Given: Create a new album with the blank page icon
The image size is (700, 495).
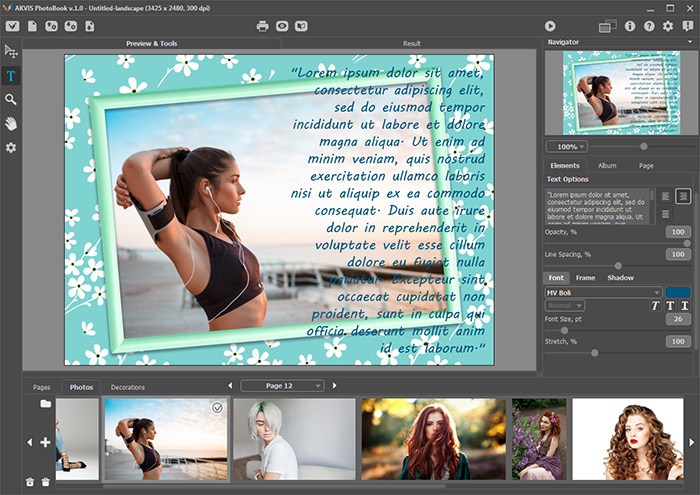Looking at the screenshot, I should coord(32,26).
